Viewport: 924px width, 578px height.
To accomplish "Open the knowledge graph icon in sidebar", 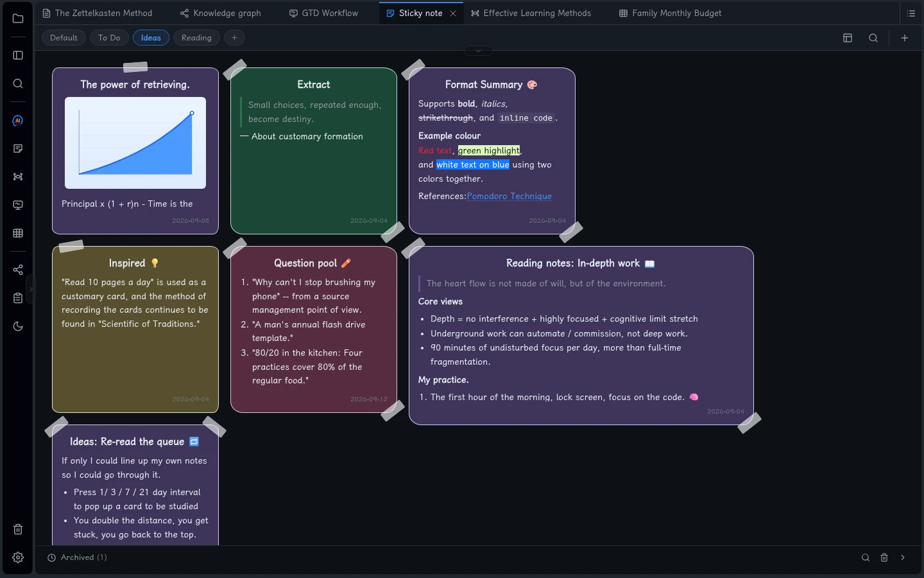I will coord(18,177).
